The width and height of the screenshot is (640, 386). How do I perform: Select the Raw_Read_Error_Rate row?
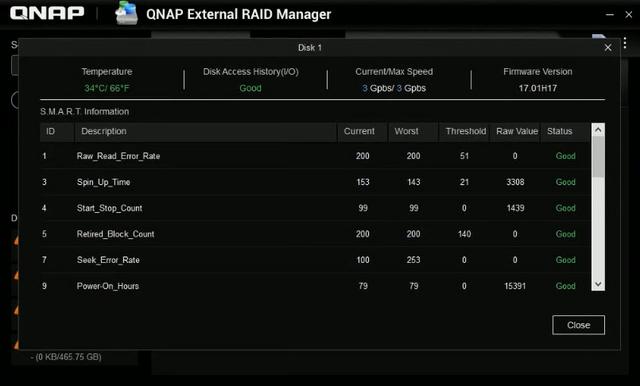pyautogui.click(x=315, y=156)
